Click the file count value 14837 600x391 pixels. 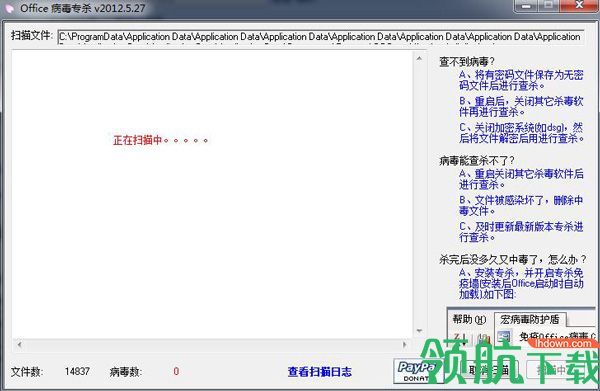coord(77,371)
